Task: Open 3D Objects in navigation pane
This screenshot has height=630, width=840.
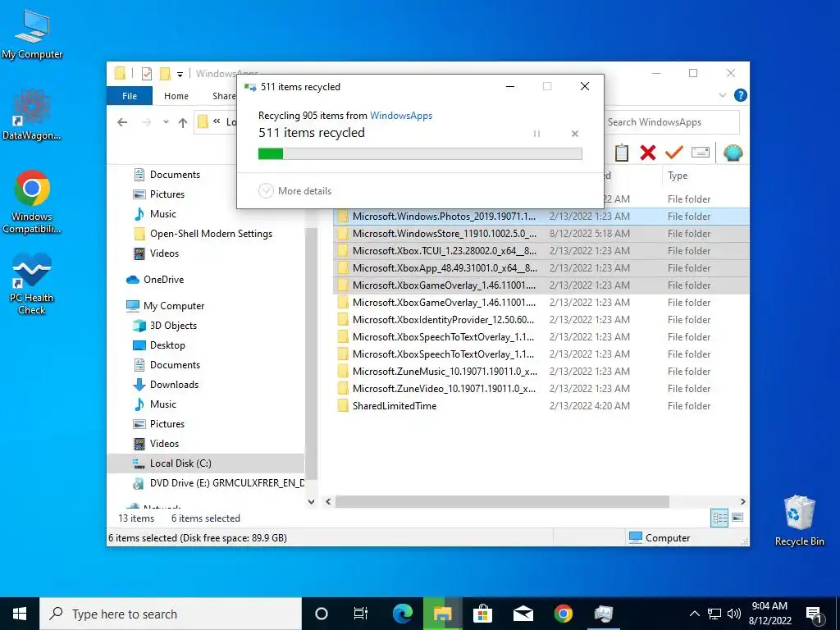Action: 173,326
